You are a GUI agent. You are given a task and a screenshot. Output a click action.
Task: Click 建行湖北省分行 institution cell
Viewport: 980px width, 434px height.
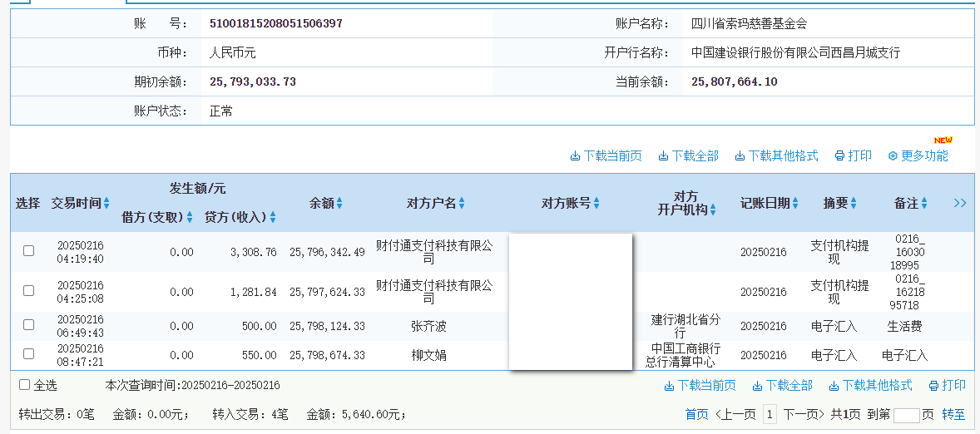point(686,326)
